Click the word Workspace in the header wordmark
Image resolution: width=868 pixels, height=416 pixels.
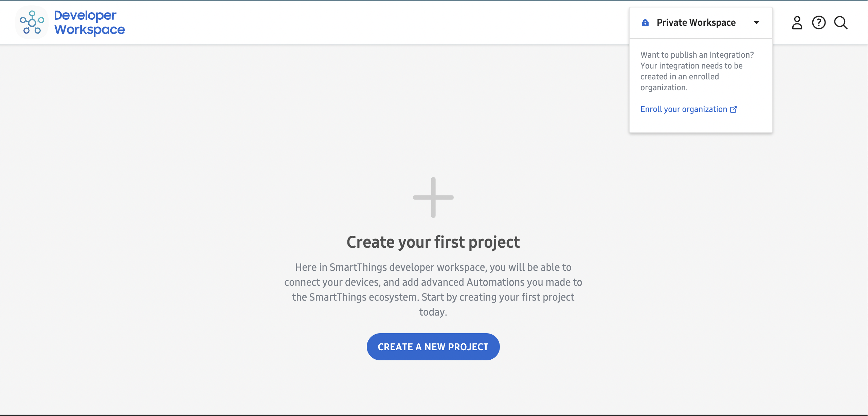tap(90, 30)
